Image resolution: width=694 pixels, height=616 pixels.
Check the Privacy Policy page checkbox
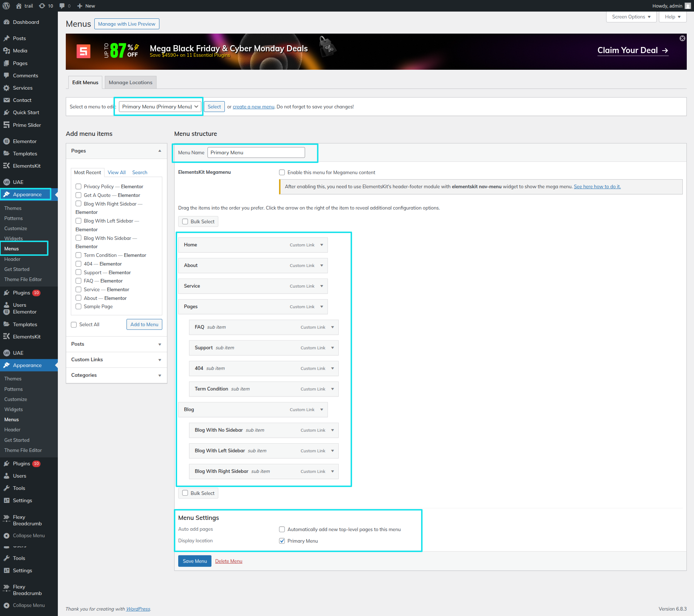pyautogui.click(x=78, y=186)
